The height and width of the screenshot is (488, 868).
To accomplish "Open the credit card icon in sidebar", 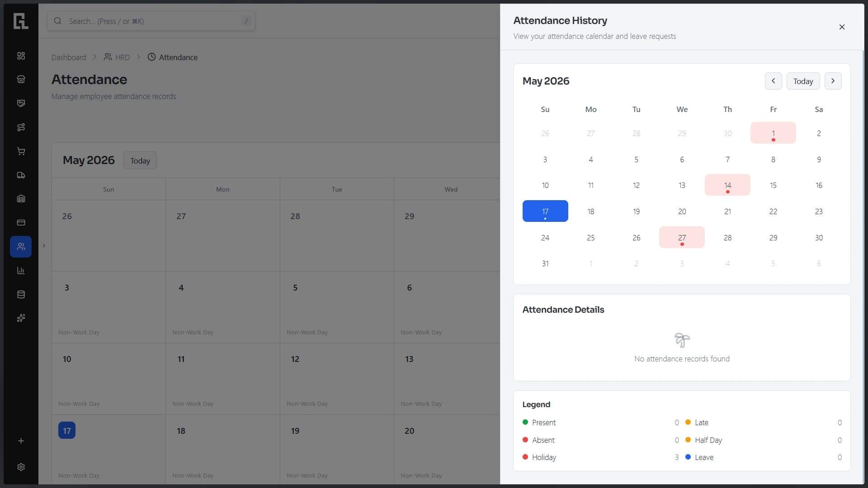I will coord(21,223).
